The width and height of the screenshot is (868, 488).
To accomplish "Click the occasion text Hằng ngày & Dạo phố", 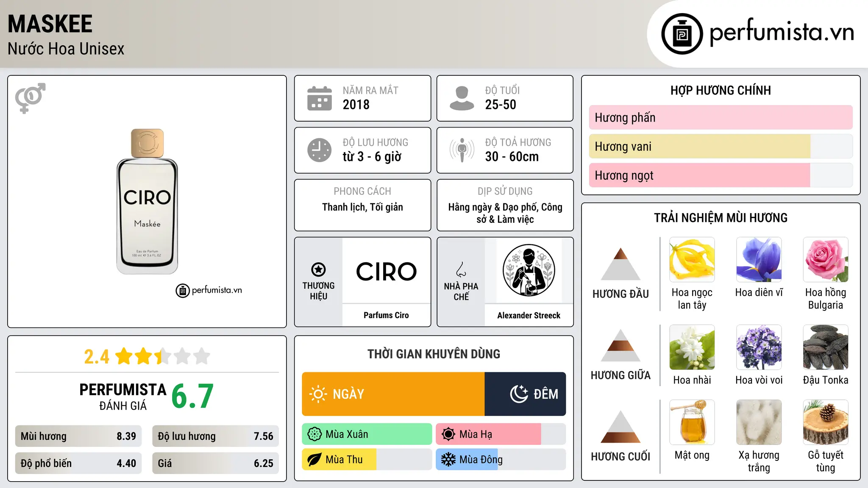I will point(493,207).
